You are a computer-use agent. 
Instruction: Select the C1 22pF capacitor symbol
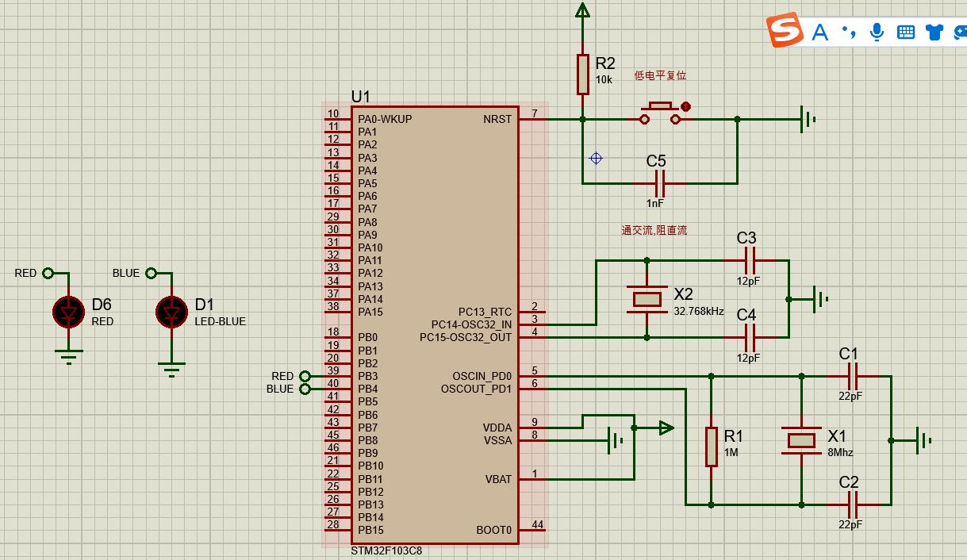(x=853, y=376)
